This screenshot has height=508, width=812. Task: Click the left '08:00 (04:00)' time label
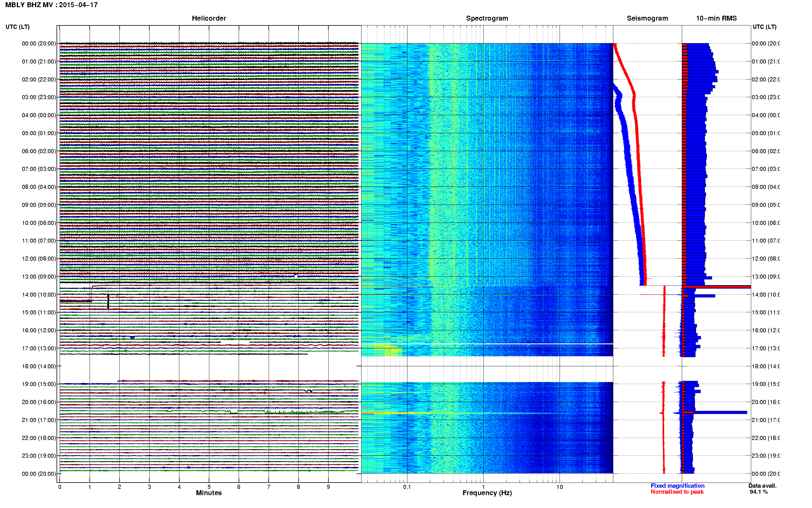pos(39,187)
